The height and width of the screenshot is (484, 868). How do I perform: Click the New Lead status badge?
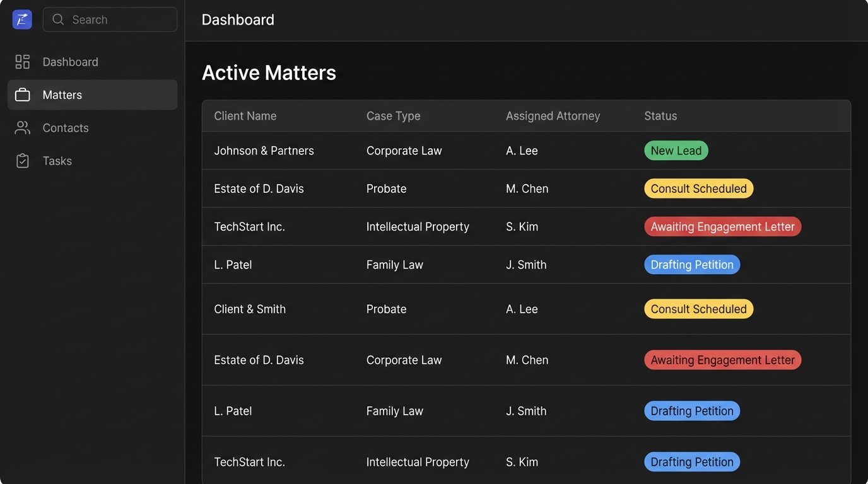[676, 150]
